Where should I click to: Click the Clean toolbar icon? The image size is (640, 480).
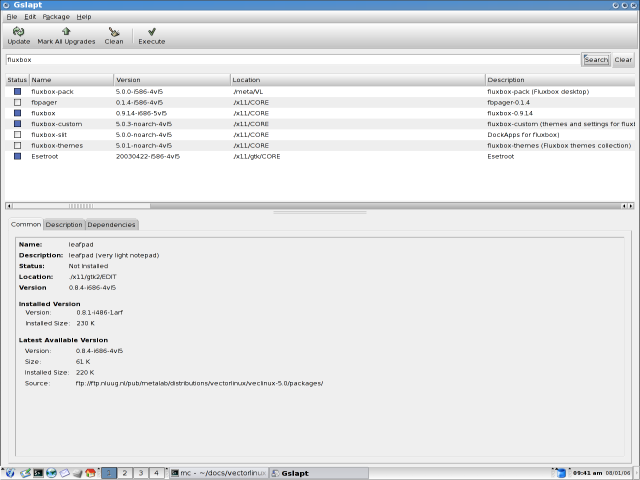114,36
